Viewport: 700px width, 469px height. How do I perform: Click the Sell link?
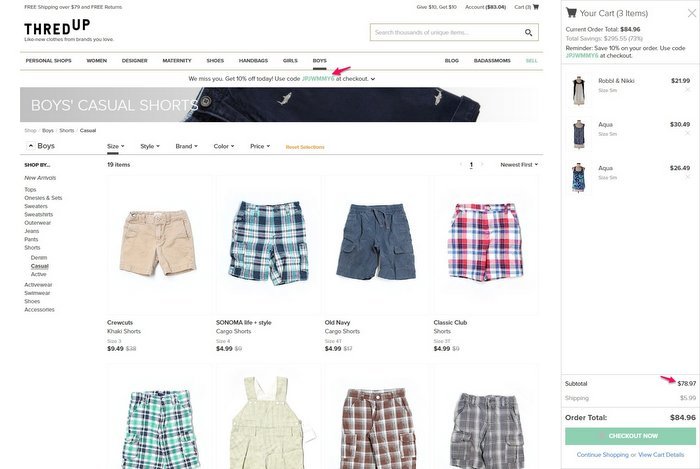(x=532, y=61)
